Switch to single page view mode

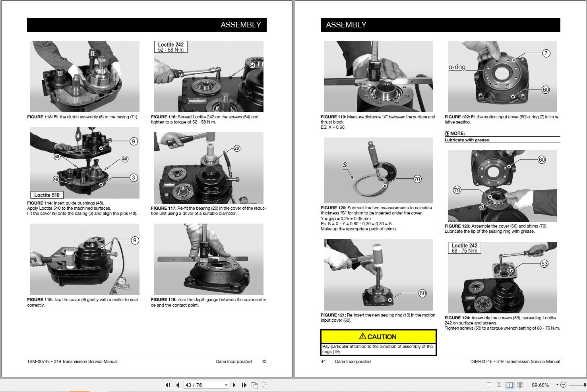(488, 384)
